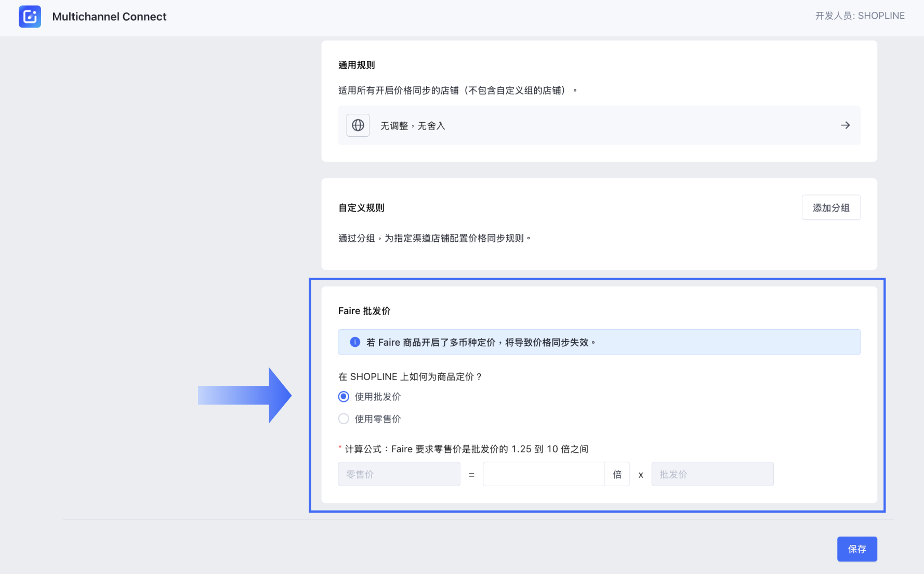Click the large blue arrow graphic

(x=245, y=396)
